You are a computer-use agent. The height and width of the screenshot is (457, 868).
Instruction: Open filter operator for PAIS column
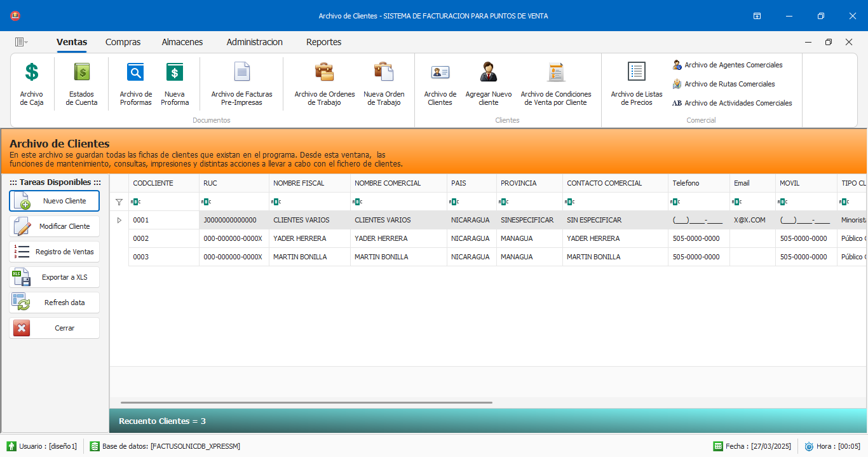pyautogui.click(x=454, y=202)
